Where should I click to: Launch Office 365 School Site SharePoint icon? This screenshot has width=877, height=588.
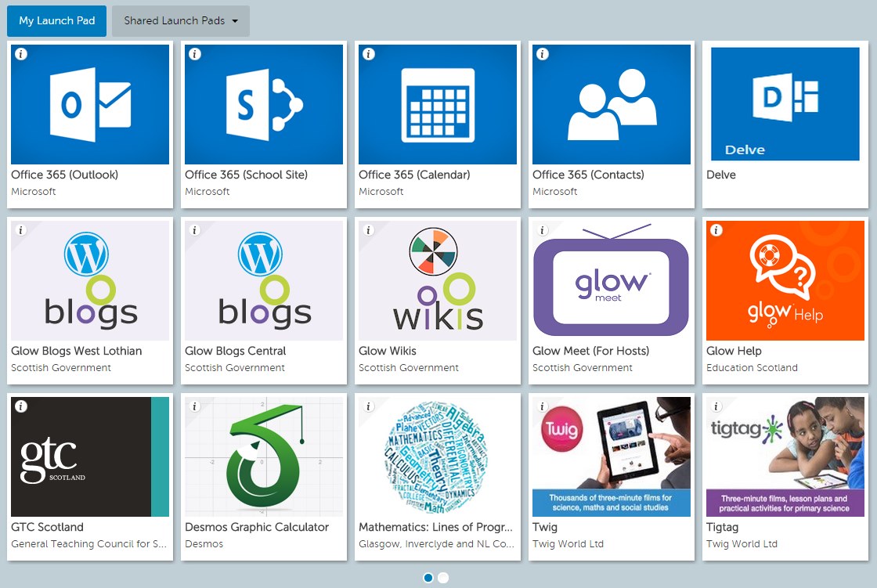263,104
